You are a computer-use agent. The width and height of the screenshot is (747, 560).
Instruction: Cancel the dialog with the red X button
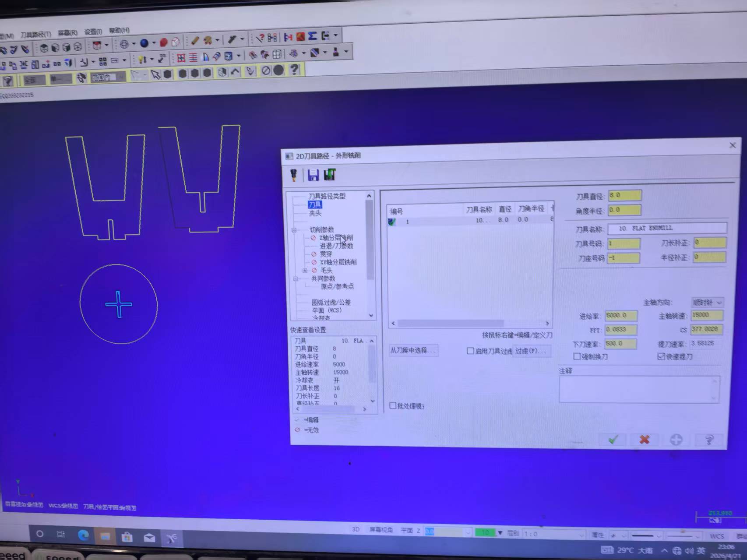644,439
